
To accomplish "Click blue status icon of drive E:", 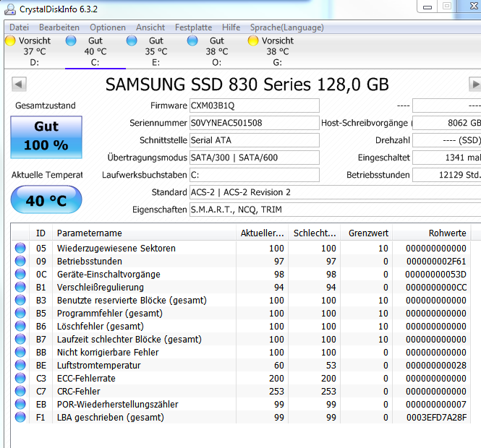I will coord(132,40).
